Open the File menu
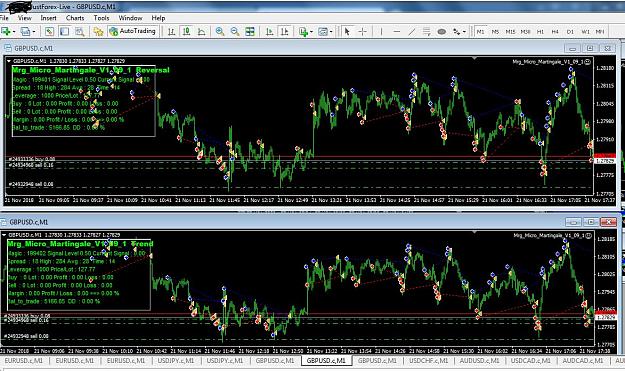 4,18
